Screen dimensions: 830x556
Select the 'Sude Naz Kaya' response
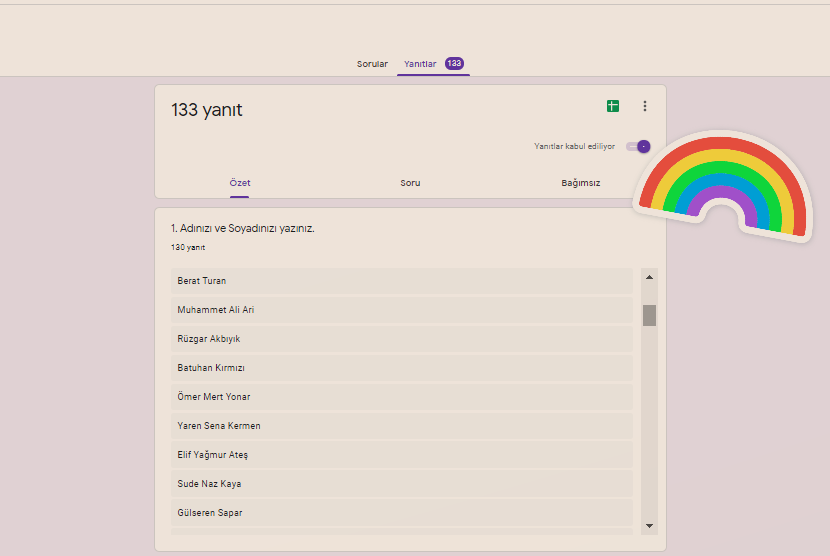tap(401, 484)
